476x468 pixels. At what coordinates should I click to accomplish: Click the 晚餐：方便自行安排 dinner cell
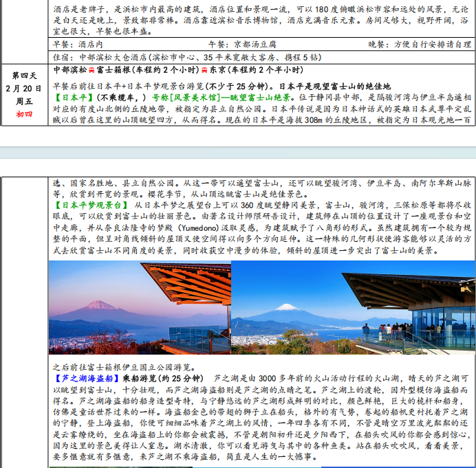tap(413, 43)
